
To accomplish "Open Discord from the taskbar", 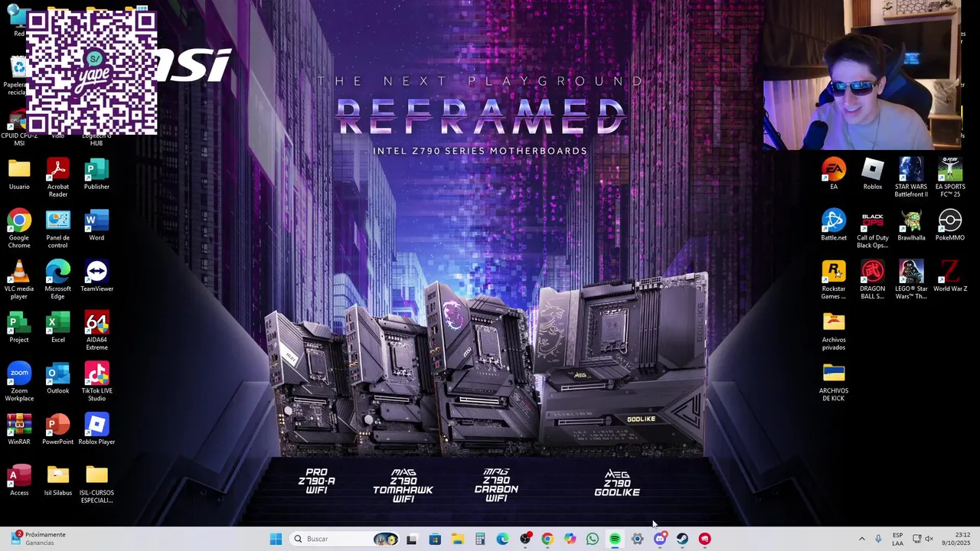I will (660, 539).
